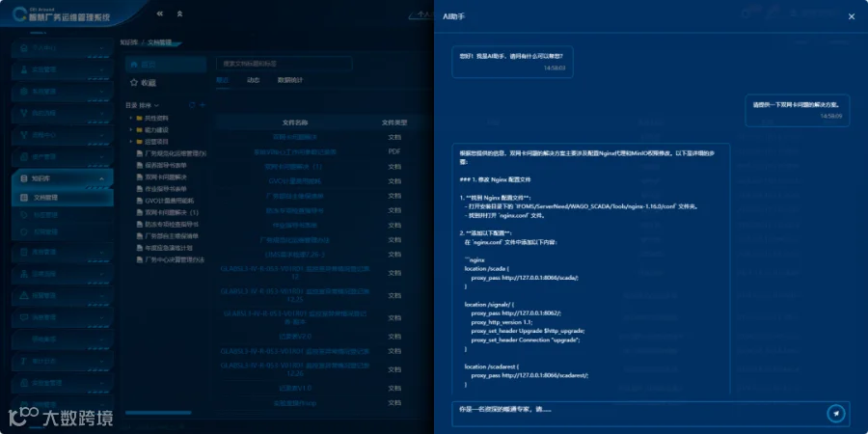Image resolution: width=868 pixels, height=434 pixels.
Task: Open the GVO计量费用能耗 tree document
Action: (170, 201)
